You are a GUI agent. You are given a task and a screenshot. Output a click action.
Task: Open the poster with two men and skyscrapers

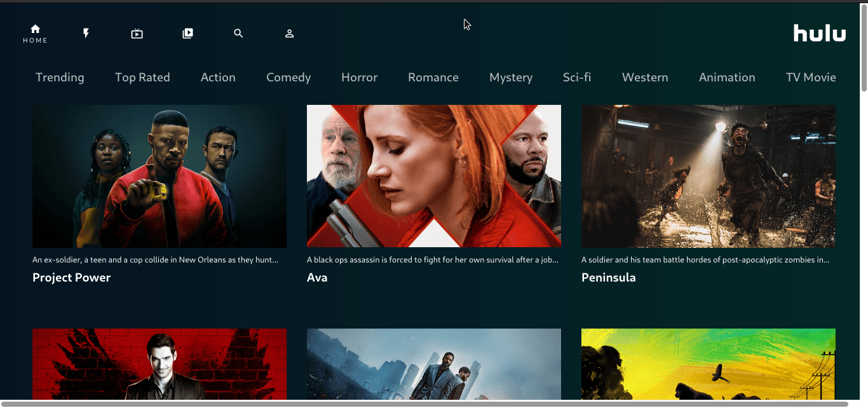pos(434,364)
